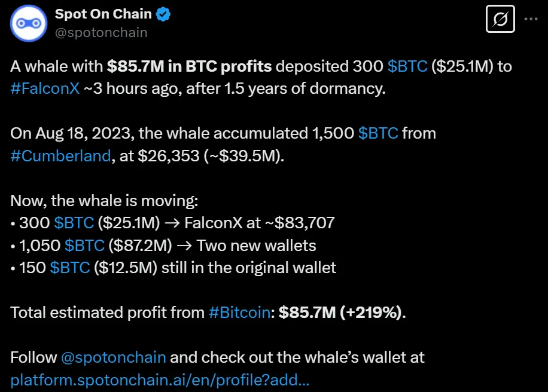
Task: Click the 'Two new wallets' bullet text
Action: [x=257, y=245]
